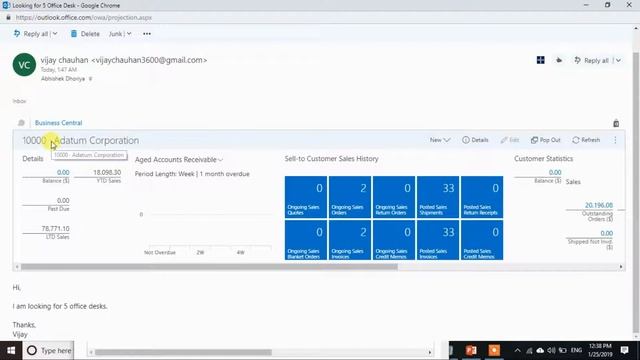Open the orange recorder app in taskbar
The image size is (640, 360).
(x=494, y=350)
